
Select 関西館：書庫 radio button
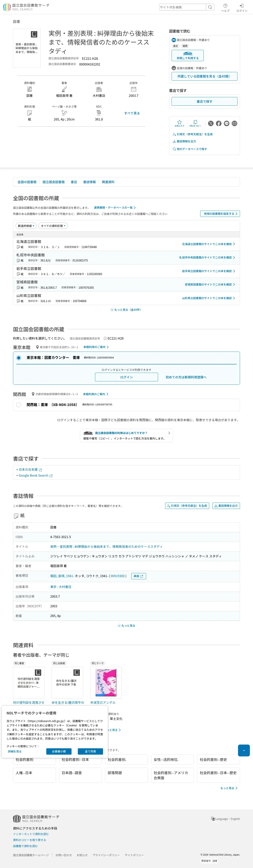(x=19, y=405)
